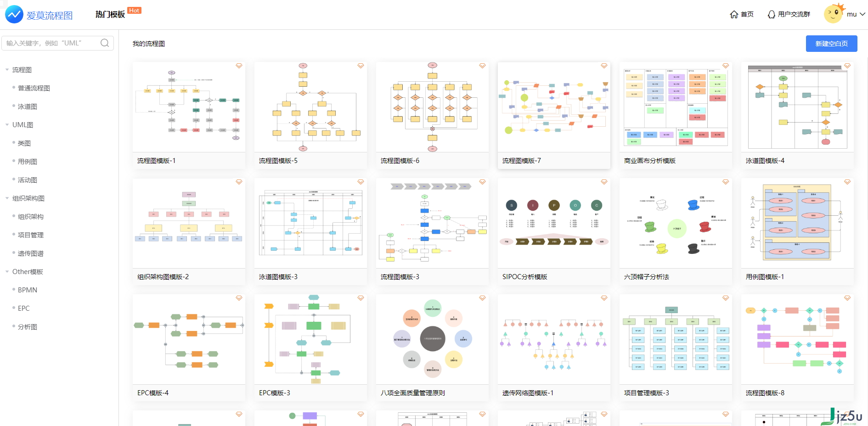Image resolution: width=868 pixels, height=426 pixels.
Task: Click the diamond icon on 遗传网络图模版-1
Action: coord(604,298)
